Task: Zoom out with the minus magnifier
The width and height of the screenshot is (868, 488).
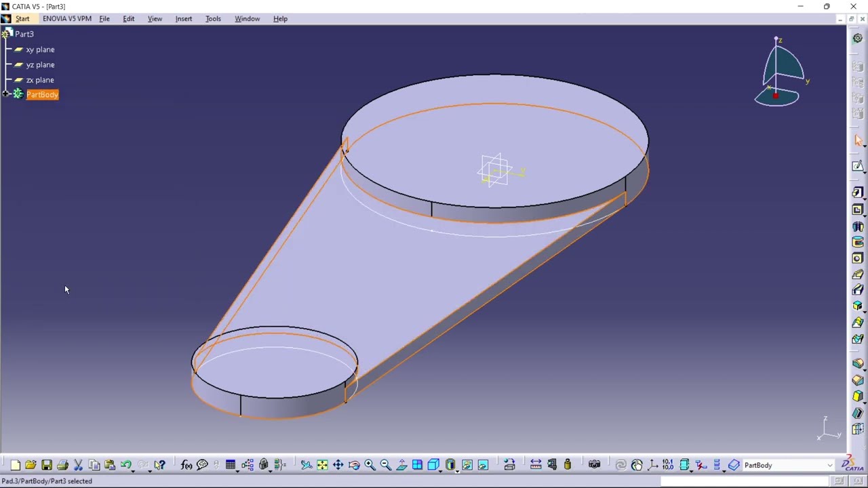Action: 385,465
